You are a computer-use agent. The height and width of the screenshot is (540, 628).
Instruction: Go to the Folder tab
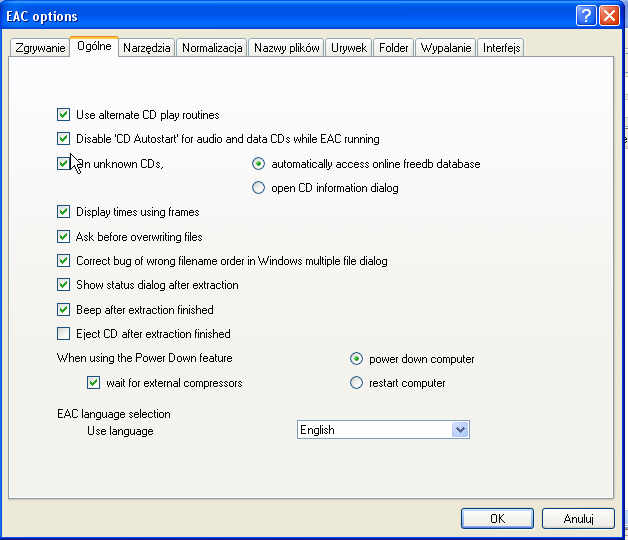coord(393,48)
